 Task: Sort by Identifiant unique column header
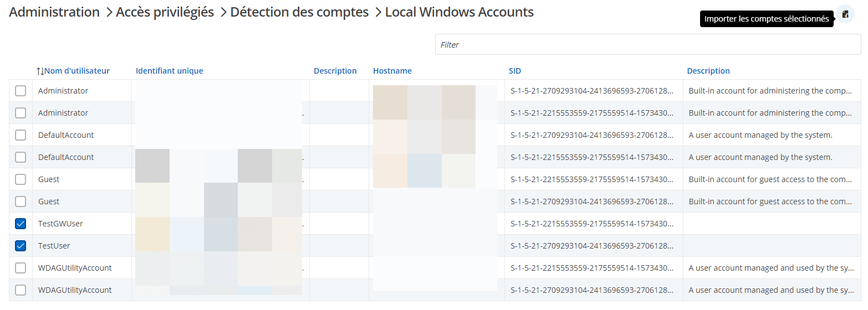(x=169, y=71)
